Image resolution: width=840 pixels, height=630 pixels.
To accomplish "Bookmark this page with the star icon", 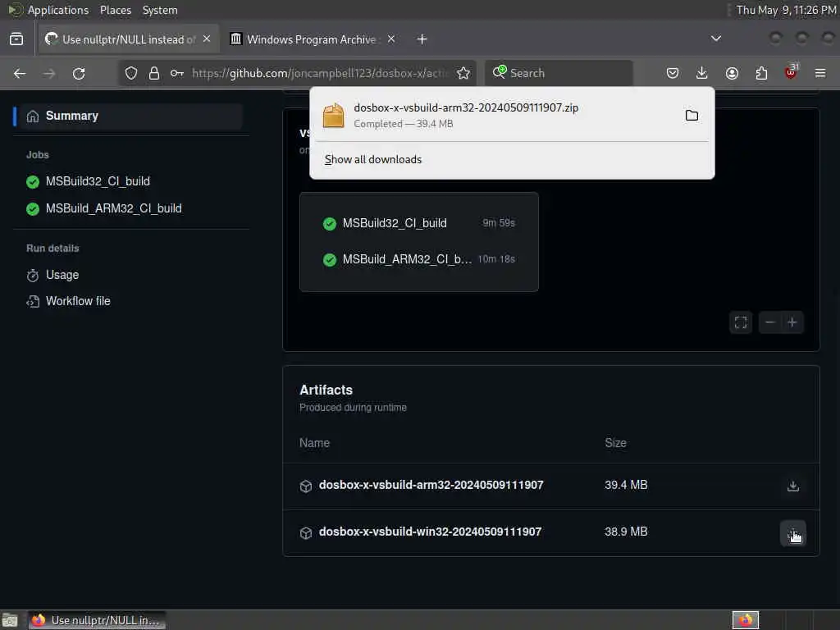I will pyautogui.click(x=463, y=73).
